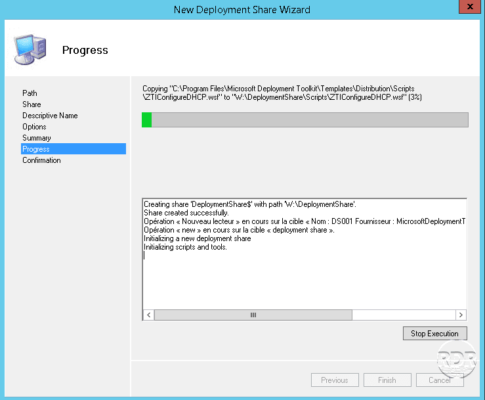Select the Path step in sidebar

tap(30, 93)
